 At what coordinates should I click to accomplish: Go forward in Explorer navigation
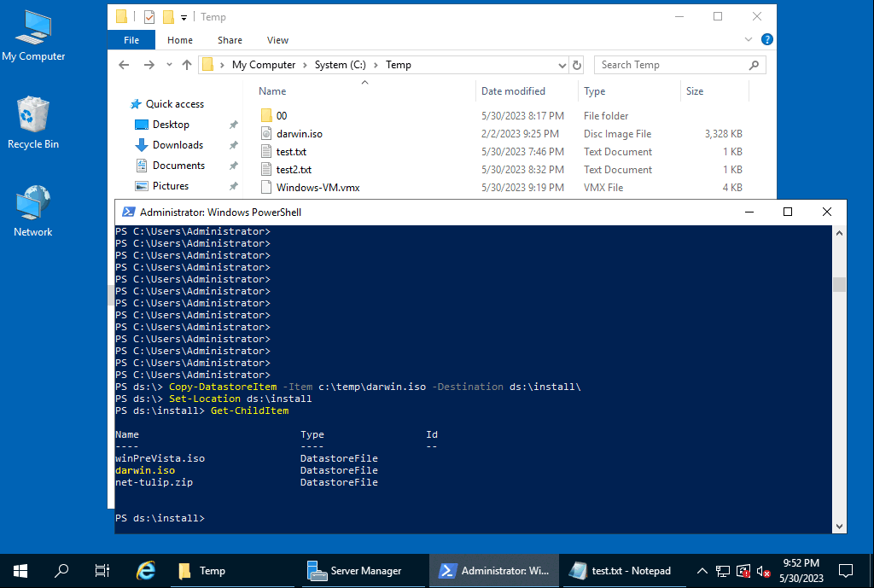coord(149,65)
